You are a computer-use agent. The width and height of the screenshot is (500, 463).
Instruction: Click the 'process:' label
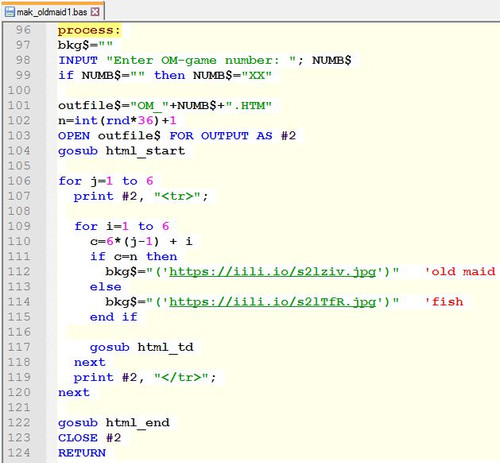tap(89, 30)
